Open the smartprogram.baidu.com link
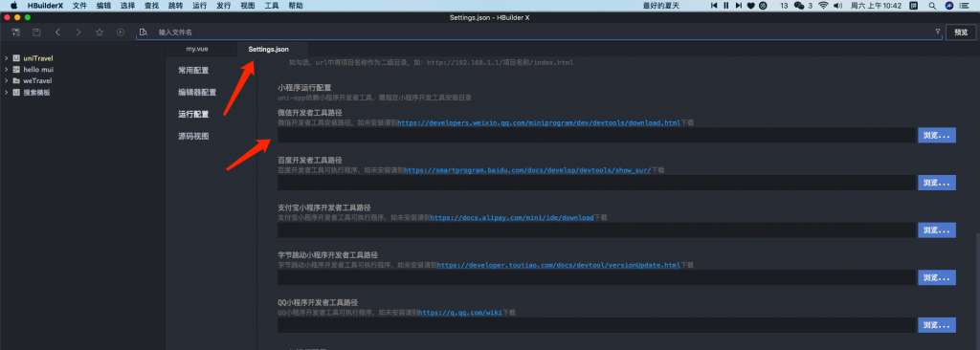The width and height of the screenshot is (980, 350). coord(527,170)
